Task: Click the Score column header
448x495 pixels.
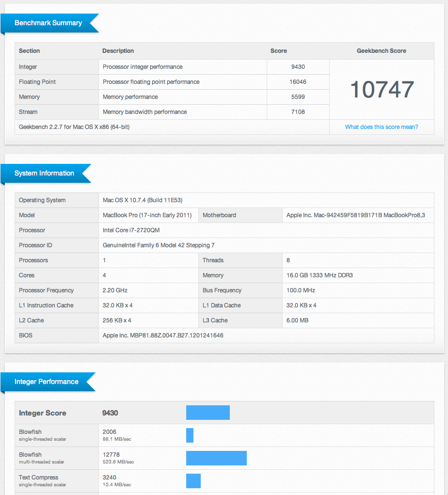Action: [x=279, y=51]
